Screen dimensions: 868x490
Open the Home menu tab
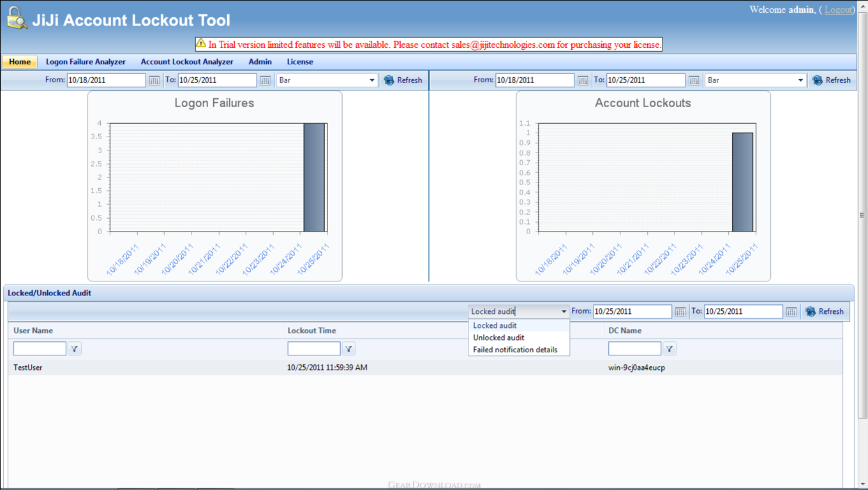(20, 62)
